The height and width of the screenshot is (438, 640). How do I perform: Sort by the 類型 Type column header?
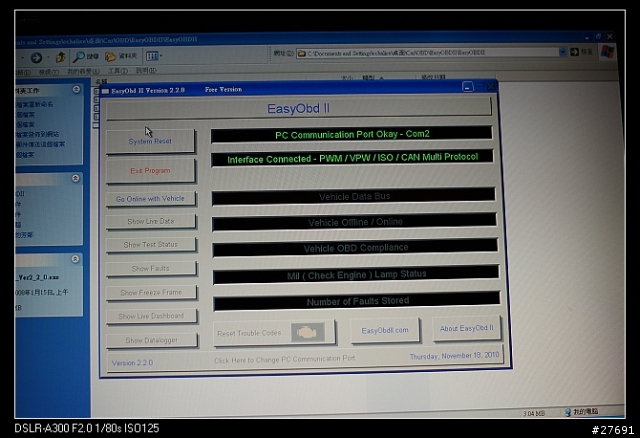[x=370, y=78]
